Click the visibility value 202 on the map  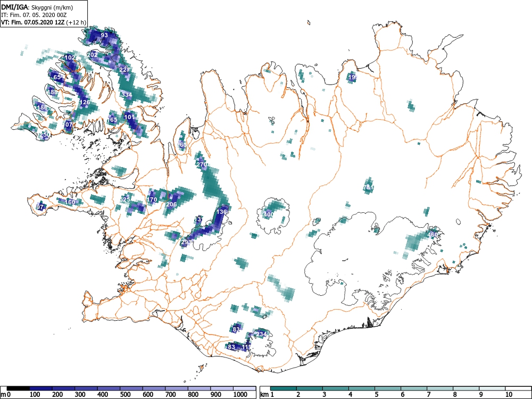92,55
